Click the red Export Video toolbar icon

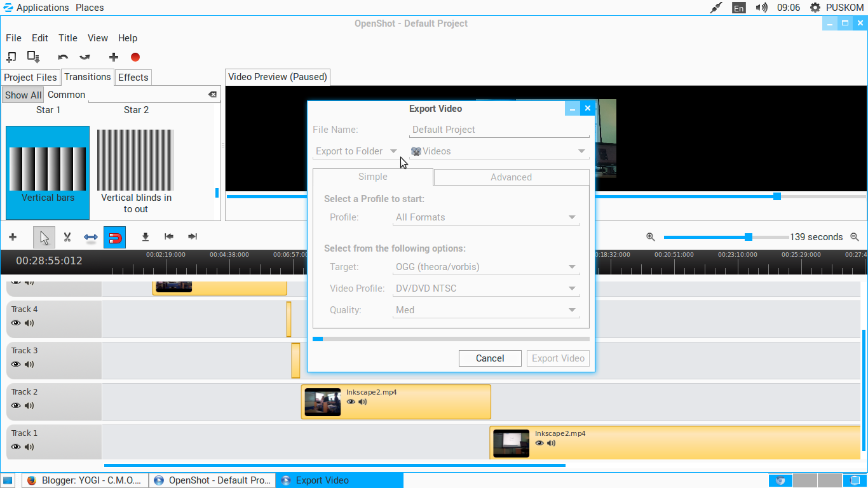[135, 57]
